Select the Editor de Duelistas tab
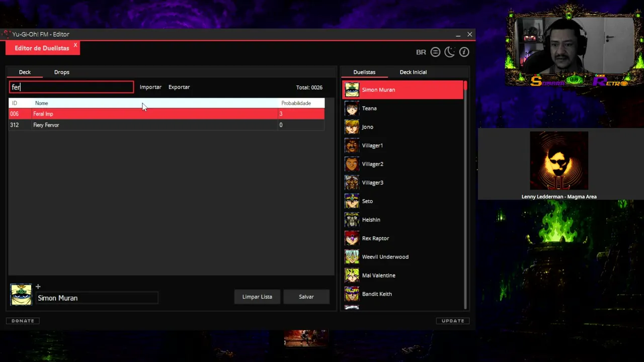This screenshot has width=644, height=362. [42, 48]
